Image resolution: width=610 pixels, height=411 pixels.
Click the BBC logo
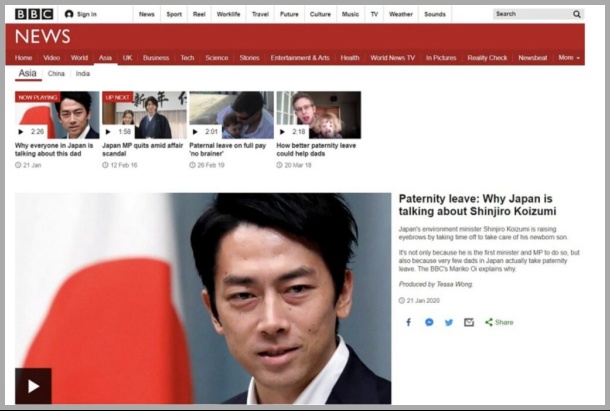pos(34,14)
